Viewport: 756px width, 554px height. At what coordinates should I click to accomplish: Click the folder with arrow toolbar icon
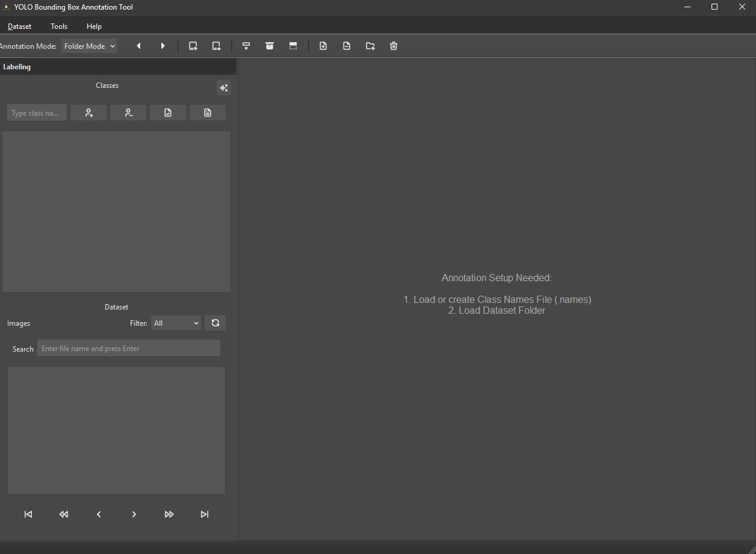tap(370, 46)
